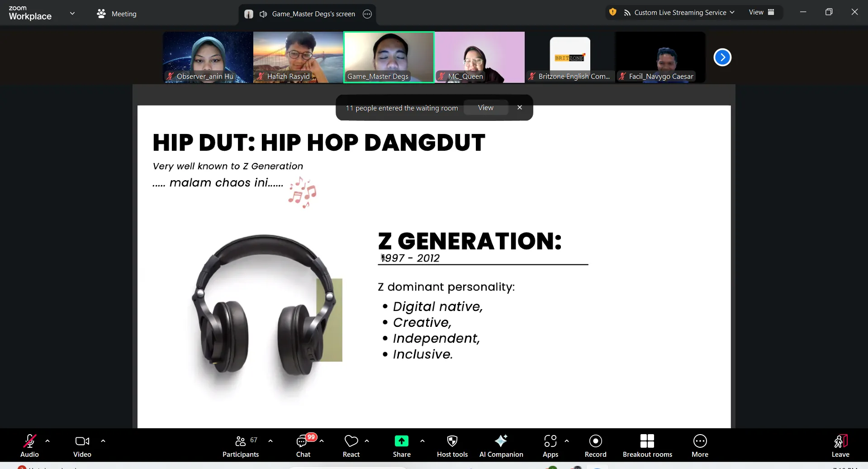Open Custom Live Streaming Service dropdown
The height and width of the screenshot is (469, 868).
(x=679, y=13)
